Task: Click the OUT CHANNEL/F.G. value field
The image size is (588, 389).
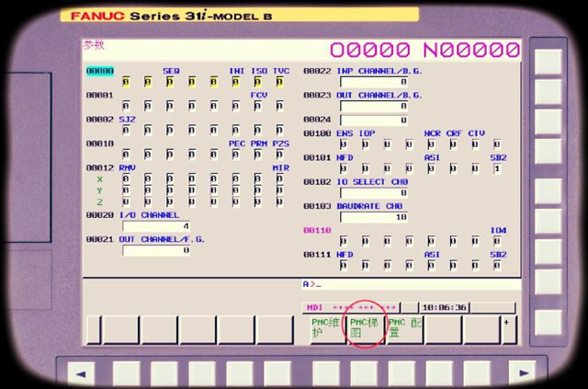Action: point(156,251)
